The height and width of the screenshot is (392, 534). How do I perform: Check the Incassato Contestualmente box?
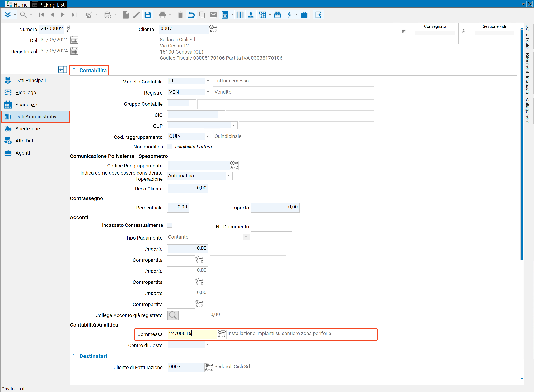[x=169, y=225]
